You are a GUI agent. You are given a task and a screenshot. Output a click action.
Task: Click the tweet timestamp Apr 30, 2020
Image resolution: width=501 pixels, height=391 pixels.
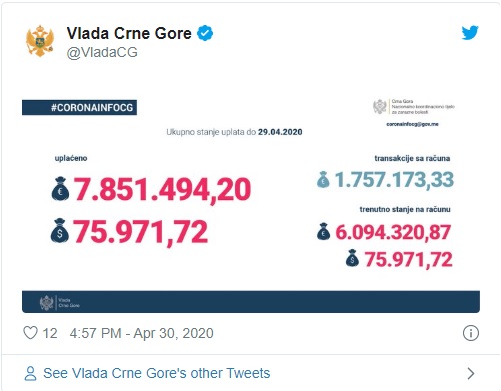click(141, 333)
